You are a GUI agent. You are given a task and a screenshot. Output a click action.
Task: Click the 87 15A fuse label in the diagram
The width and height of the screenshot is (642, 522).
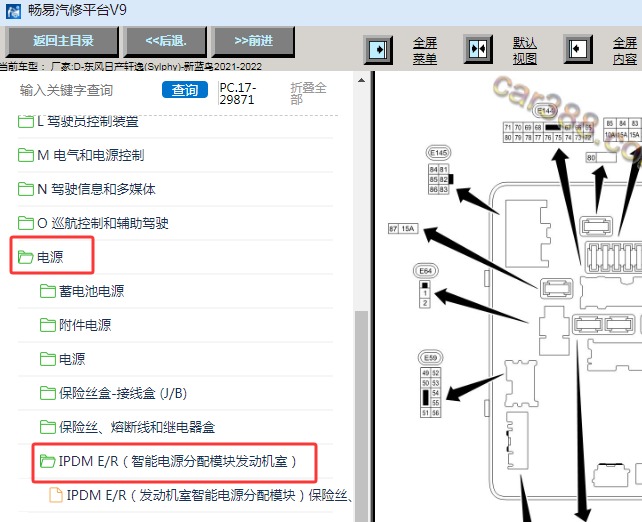click(x=403, y=228)
